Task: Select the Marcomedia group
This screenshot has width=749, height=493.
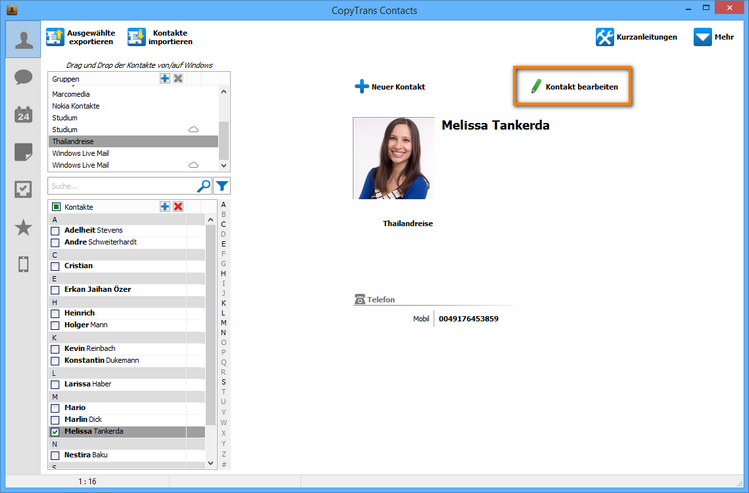Action: click(x=133, y=94)
